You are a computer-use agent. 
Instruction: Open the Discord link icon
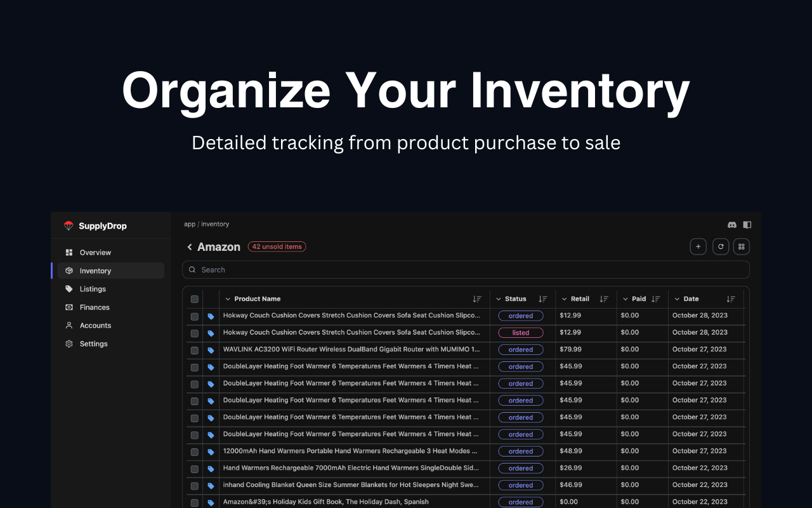[732, 225]
